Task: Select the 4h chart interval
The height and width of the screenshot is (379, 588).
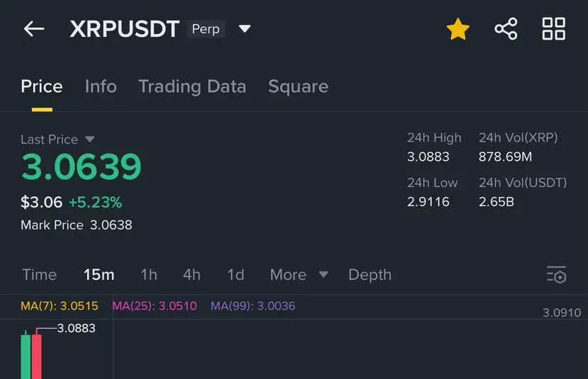Action: pyautogui.click(x=192, y=275)
